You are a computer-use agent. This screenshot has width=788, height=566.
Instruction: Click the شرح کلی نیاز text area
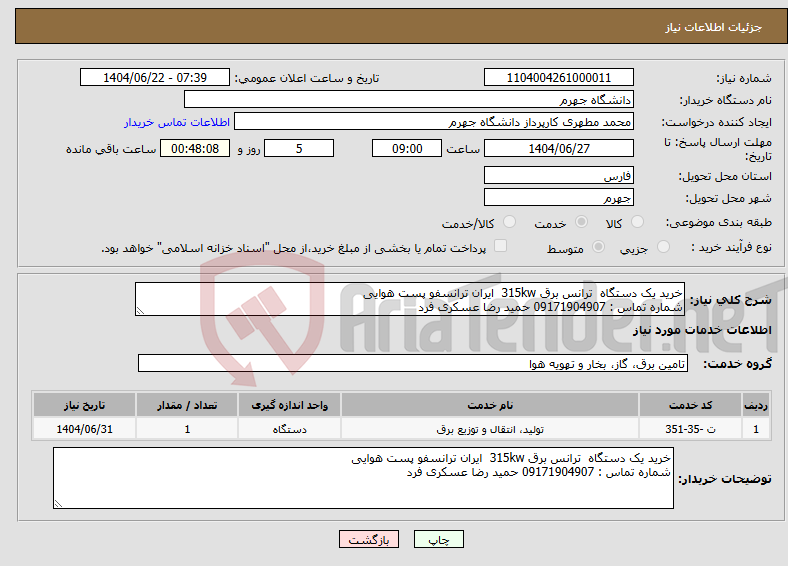coord(410,299)
